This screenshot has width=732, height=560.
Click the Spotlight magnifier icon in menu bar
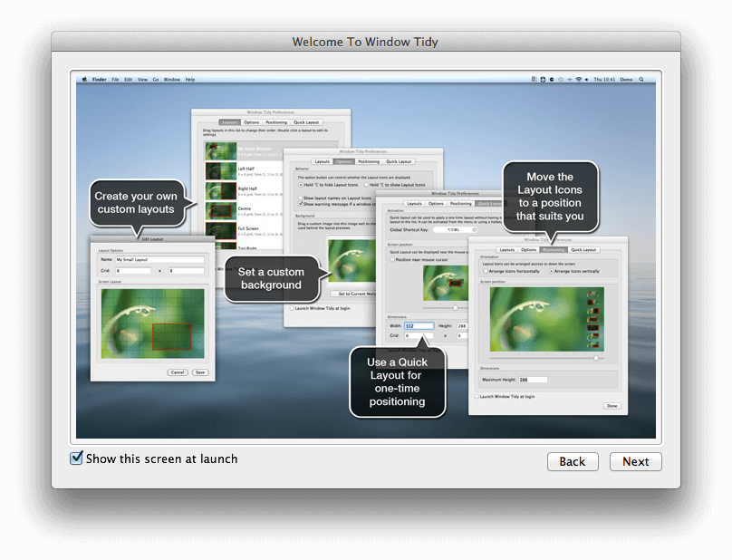pos(641,80)
